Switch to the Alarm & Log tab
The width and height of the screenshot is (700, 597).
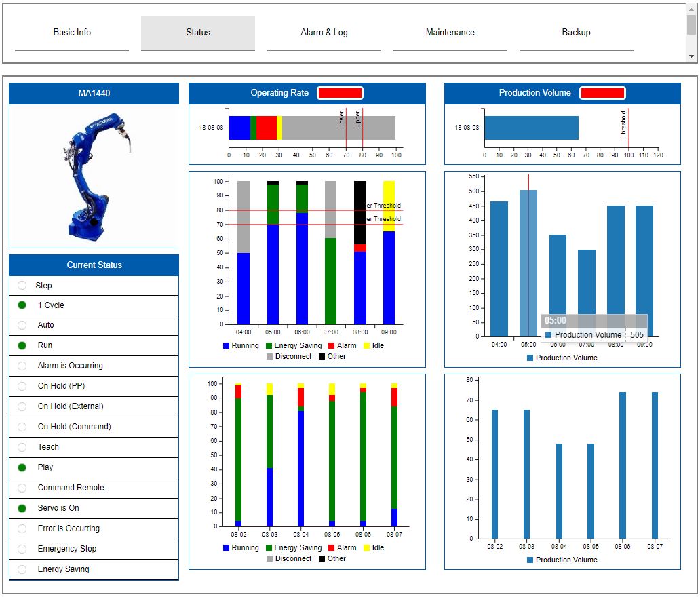point(324,33)
